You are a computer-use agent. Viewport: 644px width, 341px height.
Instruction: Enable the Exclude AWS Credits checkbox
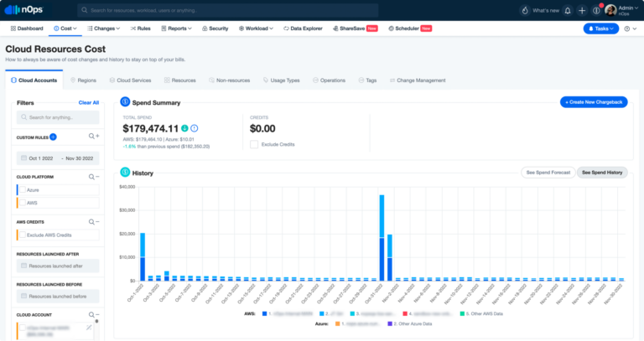click(x=23, y=236)
